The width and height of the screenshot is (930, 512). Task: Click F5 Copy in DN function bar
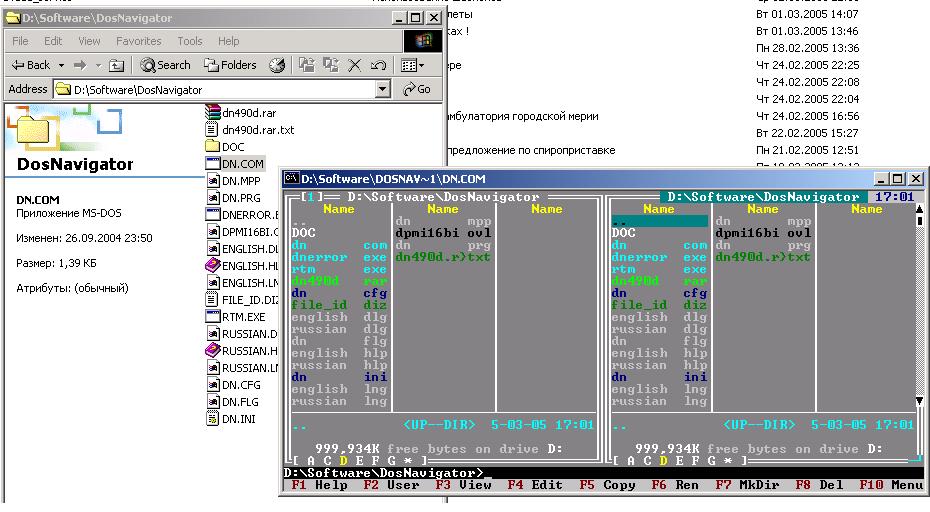607,485
